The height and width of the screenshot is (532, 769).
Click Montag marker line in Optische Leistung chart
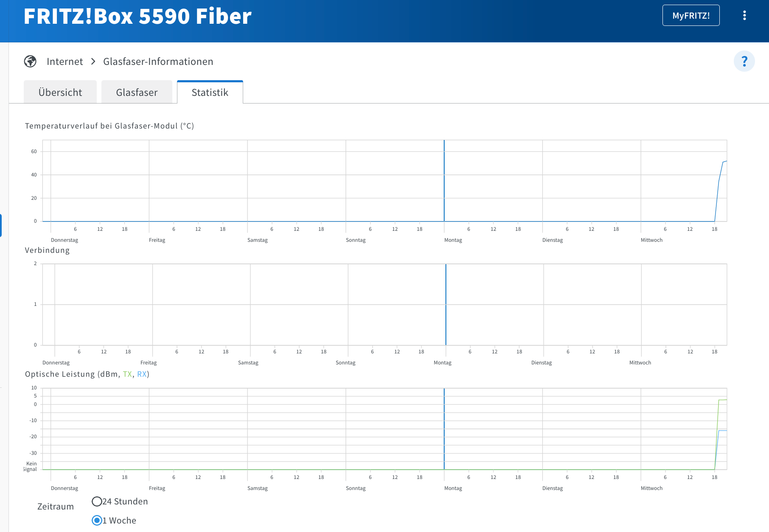(x=444, y=429)
